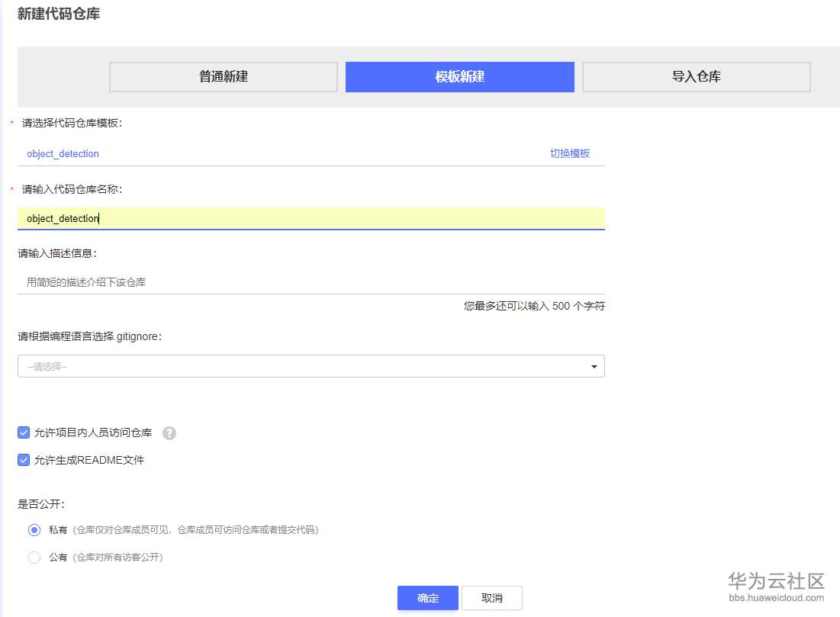Screen dimensions: 840x617
Task: Toggle 允许项目内人员访问仓库 checkbox
Action: click(24, 433)
